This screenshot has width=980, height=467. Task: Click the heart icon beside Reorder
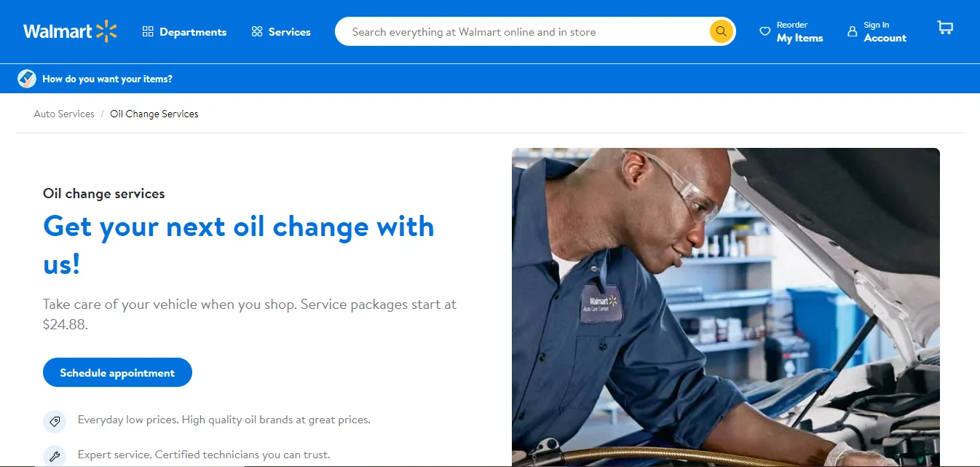764,31
